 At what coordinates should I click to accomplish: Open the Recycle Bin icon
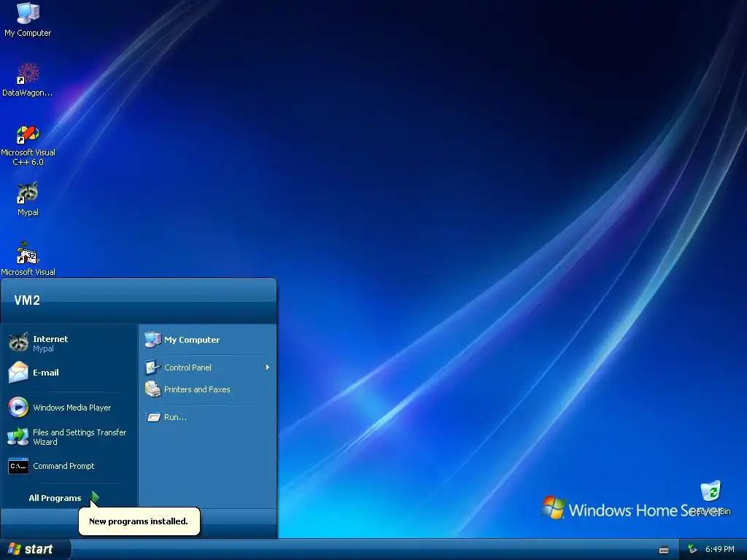(x=711, y=497)
